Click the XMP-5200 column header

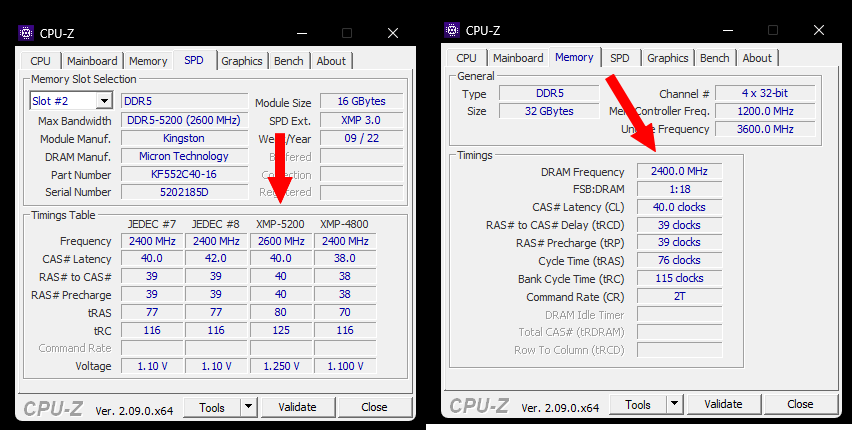(280, 224)
